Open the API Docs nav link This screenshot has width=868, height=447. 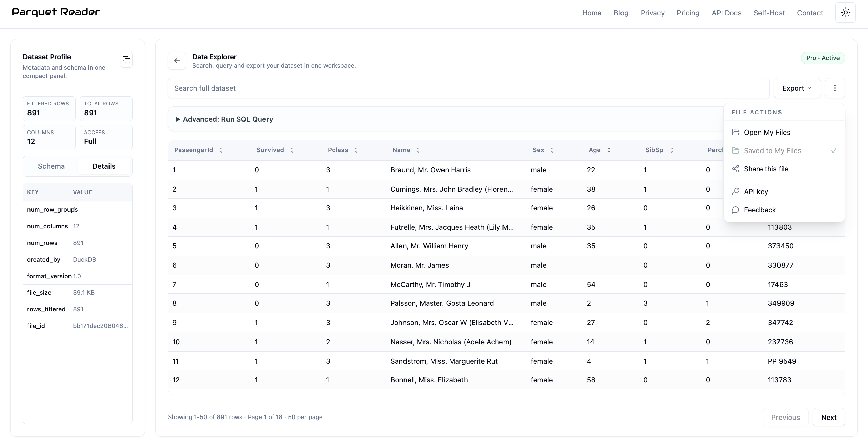(726, 13)
